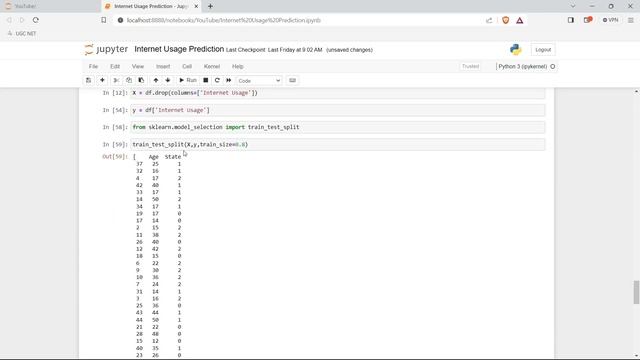The height and width of the screenshot is (360, 640).
Task: Close the Internet Usage Prediction tab
Action: (196, 7)
